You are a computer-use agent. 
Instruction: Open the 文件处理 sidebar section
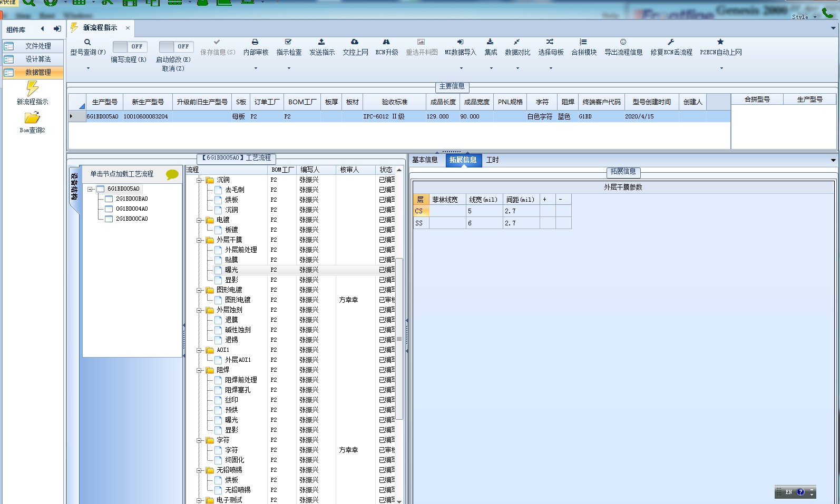33,46
